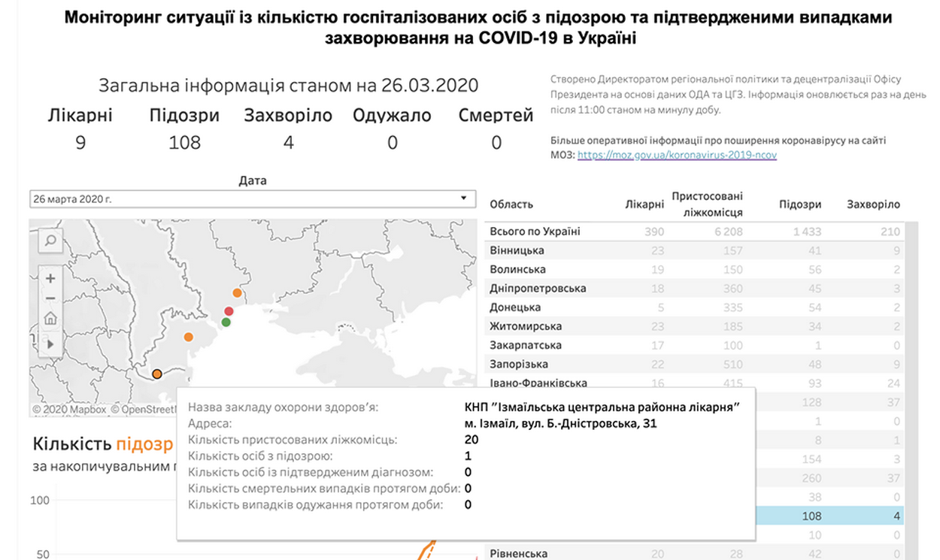Select the Донецька region row
Image resolution: width=940 pixels, height=560 pixels.
click(695, 307)
